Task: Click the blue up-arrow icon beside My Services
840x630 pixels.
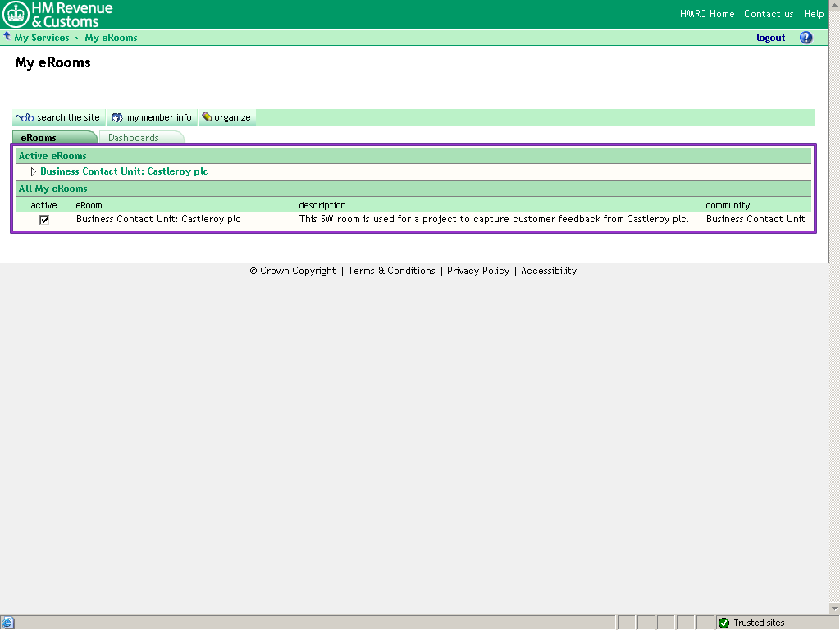Action: 7,37
